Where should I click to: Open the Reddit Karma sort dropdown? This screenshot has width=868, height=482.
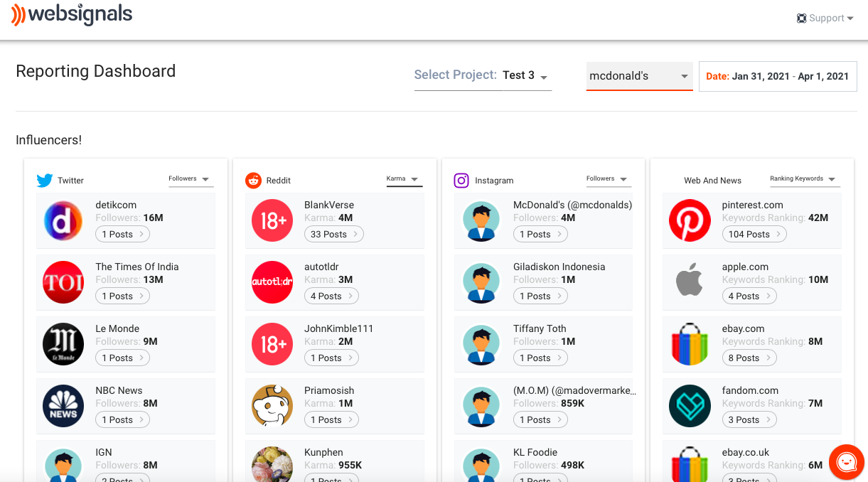(x=404, y=179)
